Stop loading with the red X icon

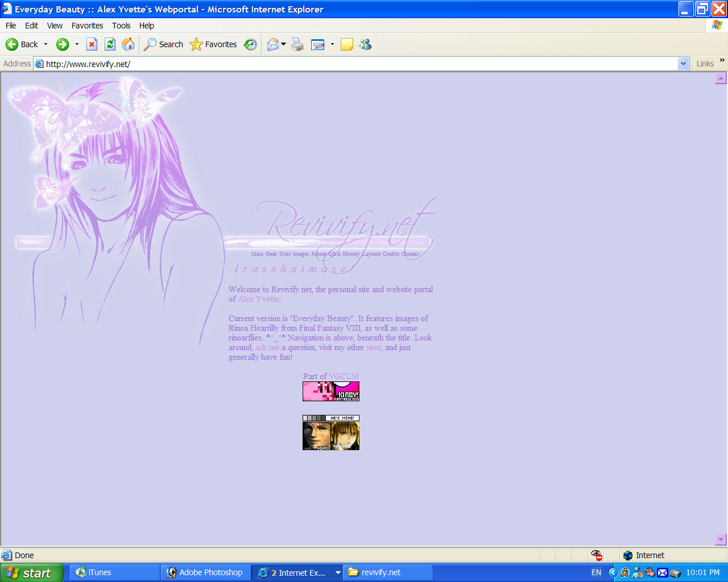92,44
